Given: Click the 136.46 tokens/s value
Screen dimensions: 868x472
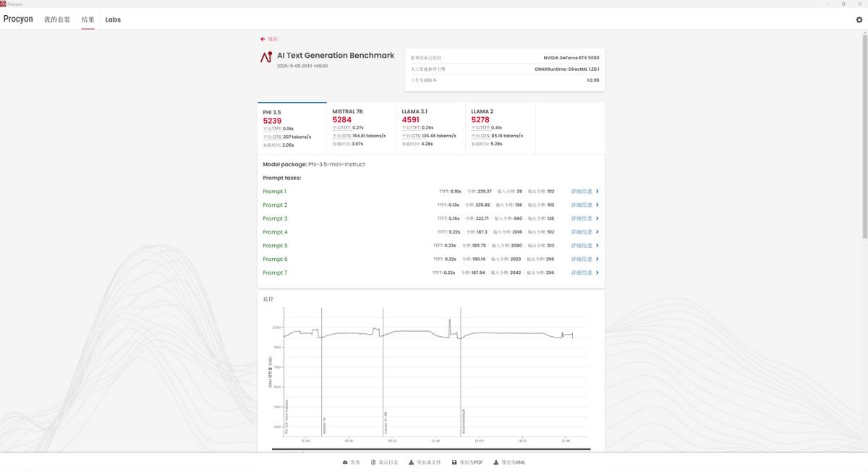Looking at the screenshot, I should click(439, 135).
